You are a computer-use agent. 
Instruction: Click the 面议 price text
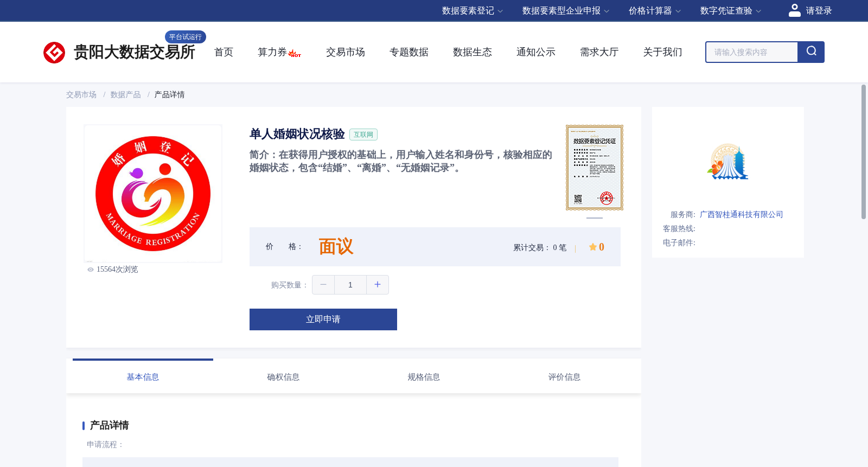coord(336,247)
